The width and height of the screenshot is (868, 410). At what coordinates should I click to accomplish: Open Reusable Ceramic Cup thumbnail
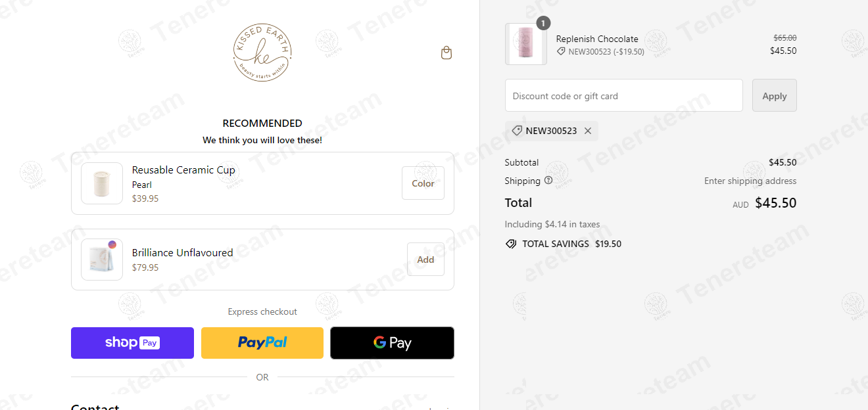pos(102,183)
